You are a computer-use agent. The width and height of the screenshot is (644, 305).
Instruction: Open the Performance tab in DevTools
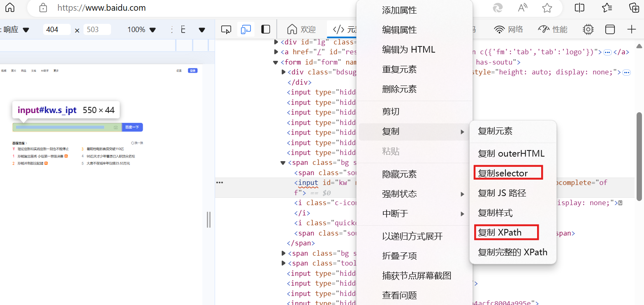tap(553, 29)
